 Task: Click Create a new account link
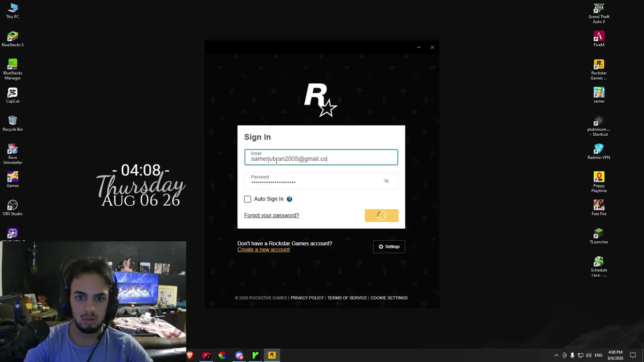coord(264,250)
